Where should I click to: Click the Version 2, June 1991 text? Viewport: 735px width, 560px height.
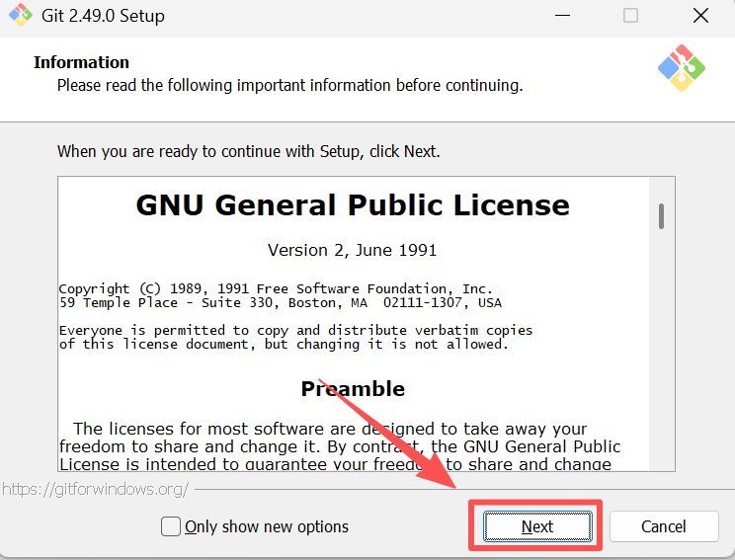(x=352, y=250)
